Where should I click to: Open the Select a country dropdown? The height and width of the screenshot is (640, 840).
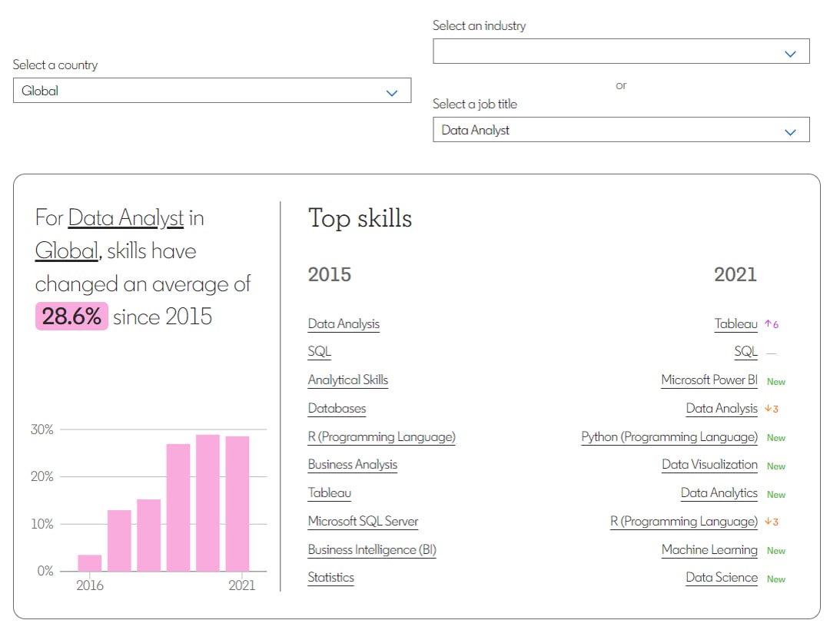pos(211,91)
